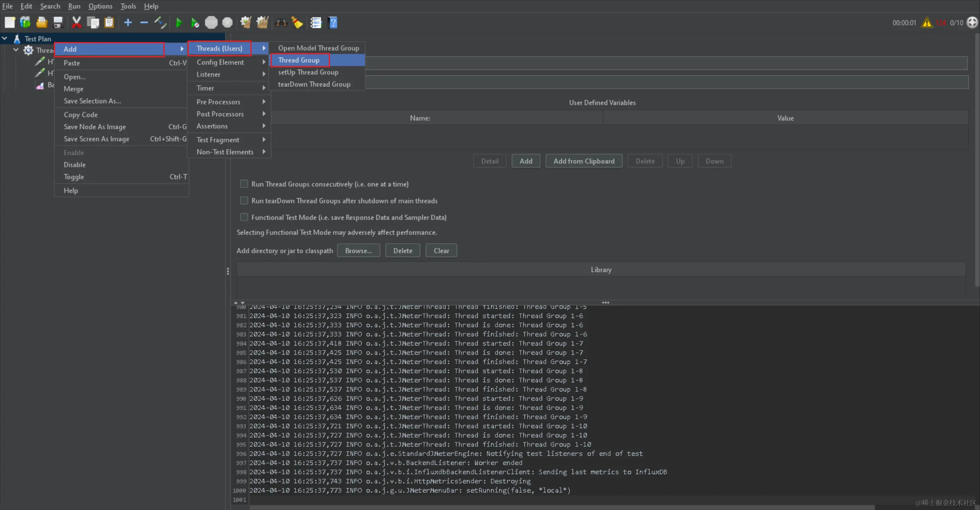Click Add from Clipboard button
This screenshot has width=980, height=510.
584,161
